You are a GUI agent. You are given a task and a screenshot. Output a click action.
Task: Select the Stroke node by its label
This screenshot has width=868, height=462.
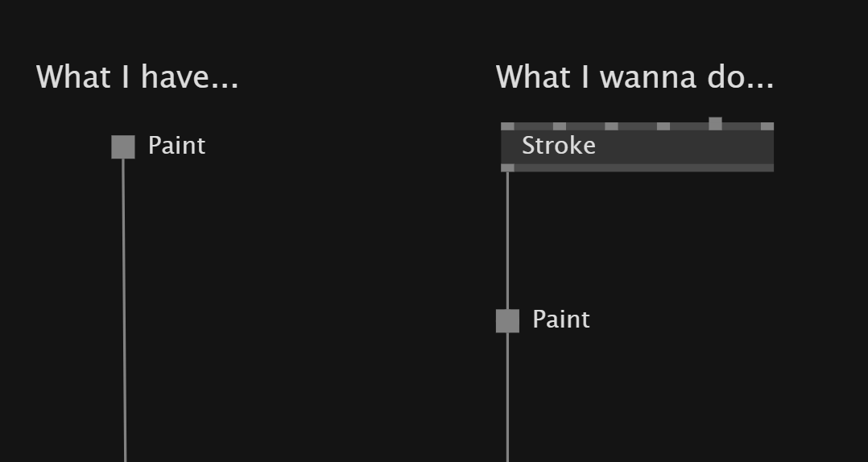click(559, 146)
